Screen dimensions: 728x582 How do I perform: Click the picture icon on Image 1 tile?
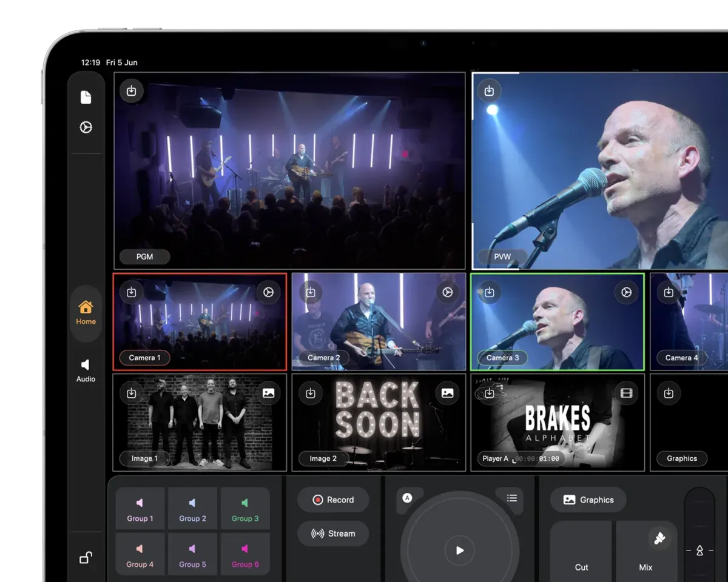coord(268,393)
